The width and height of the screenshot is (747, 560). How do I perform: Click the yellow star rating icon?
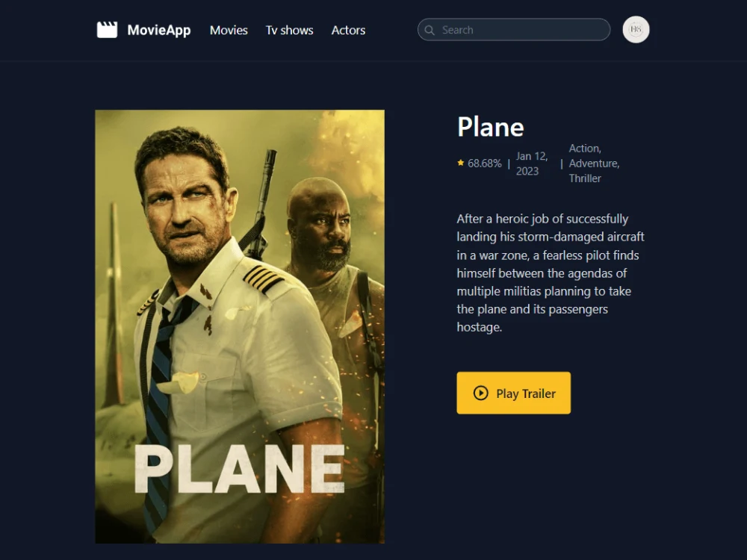461,163
